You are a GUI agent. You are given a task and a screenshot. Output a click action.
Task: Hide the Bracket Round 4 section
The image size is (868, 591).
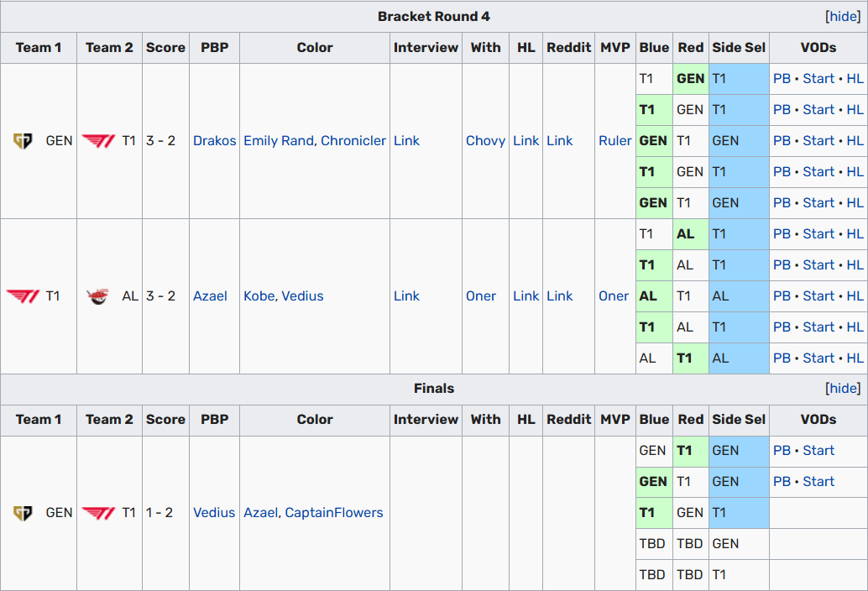tap(843, 17)
